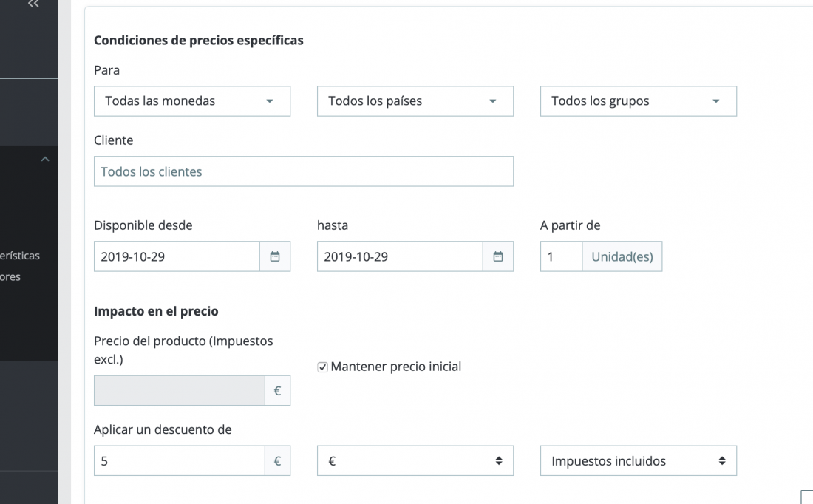Click the Todos los clientes field
813x504 pixels.
tap(303, 171)
